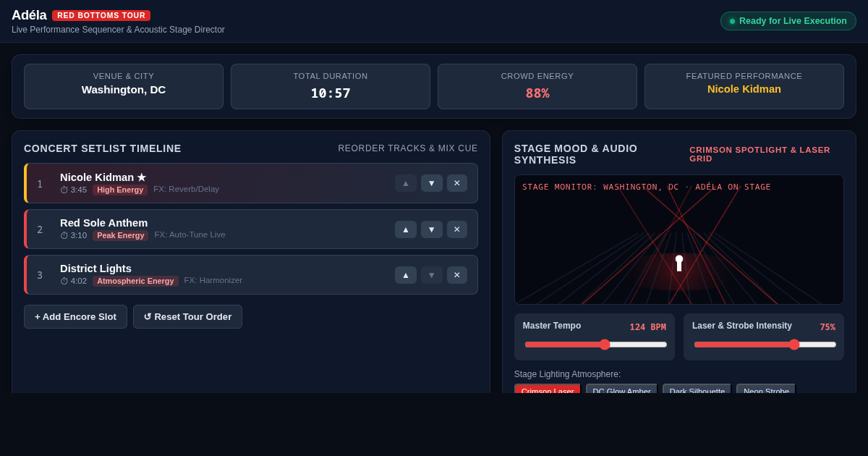The height and width of the screenshot is (456, 868).
Task: Reset the tour order
Action: coord(187,316)
